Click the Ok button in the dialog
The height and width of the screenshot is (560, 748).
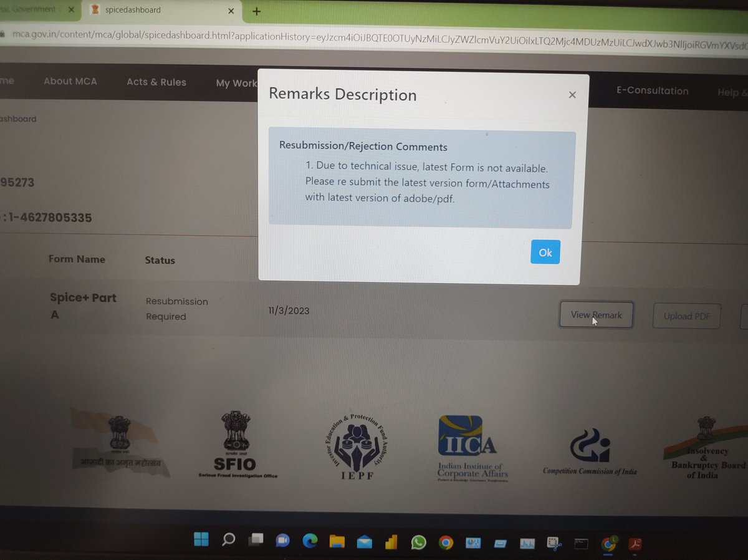point(545,253)
